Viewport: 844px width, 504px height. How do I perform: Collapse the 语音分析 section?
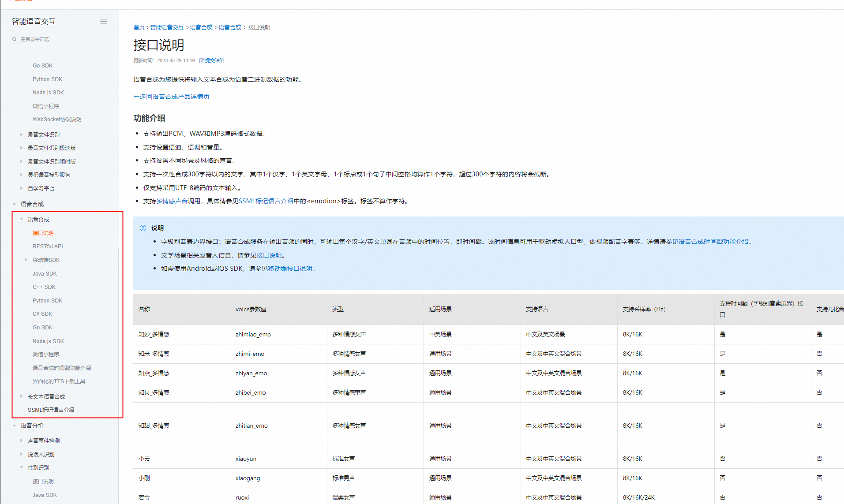tap(15, 426)
